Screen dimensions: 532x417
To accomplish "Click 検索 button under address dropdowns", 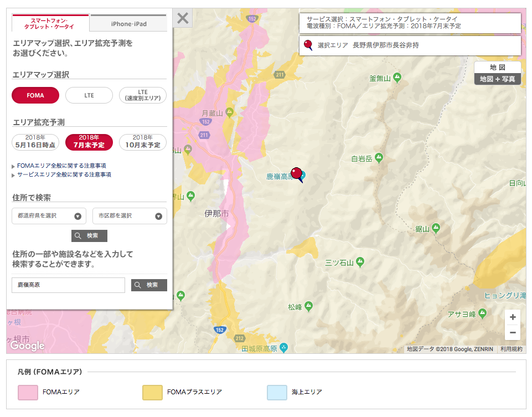I will point(89,236).
